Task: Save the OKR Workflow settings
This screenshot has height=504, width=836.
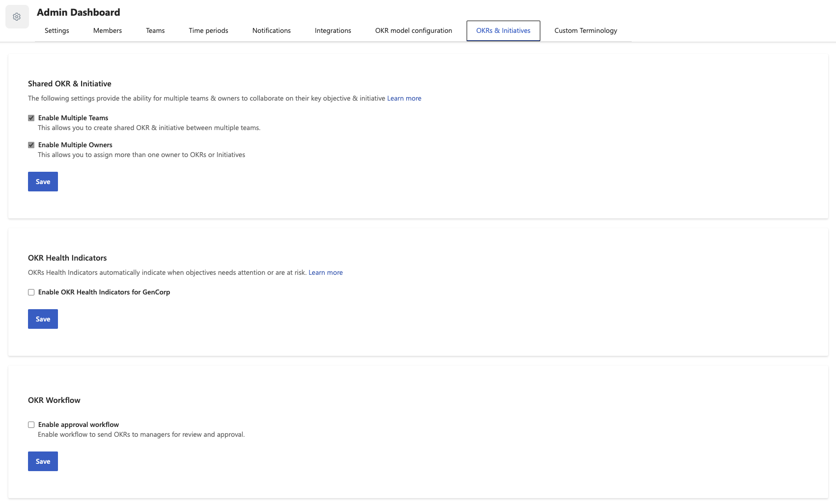Action: coord(43,461)
